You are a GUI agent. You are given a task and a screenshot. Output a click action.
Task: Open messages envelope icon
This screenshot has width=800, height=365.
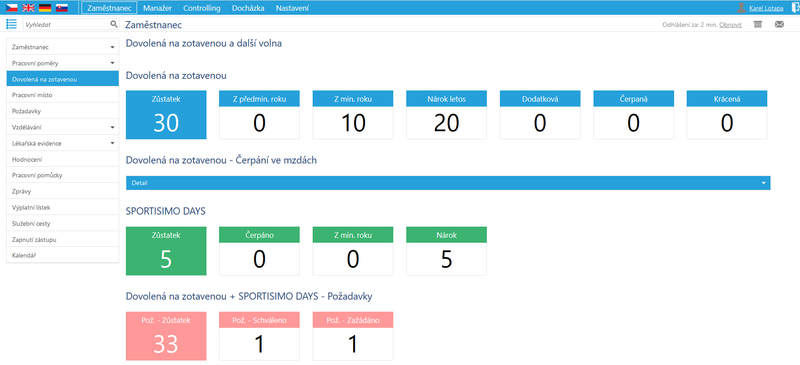(779, 24)
